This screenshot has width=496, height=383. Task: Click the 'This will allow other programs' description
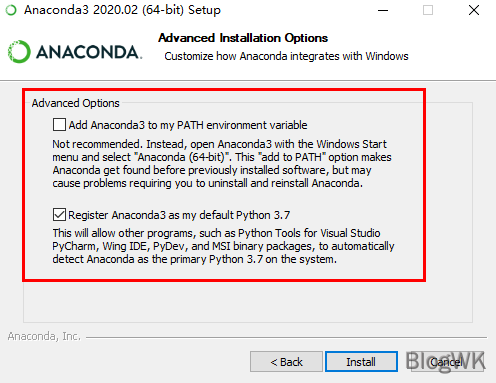coord(223,246)
